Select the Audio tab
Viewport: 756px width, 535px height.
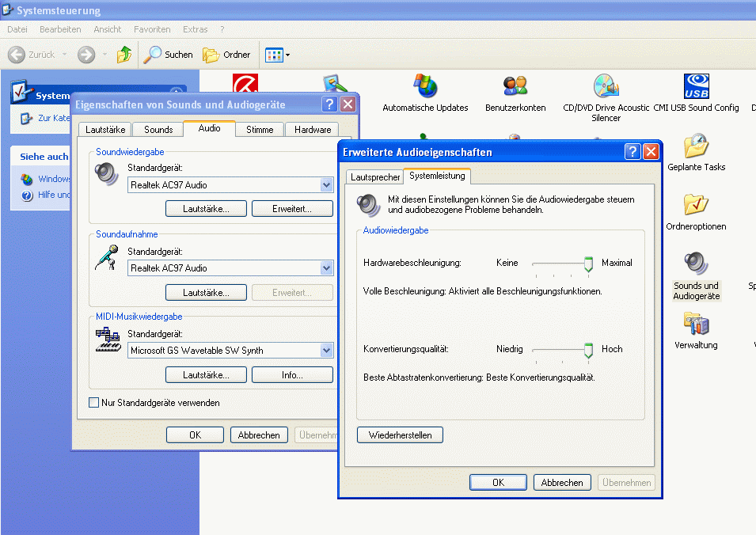209,128
